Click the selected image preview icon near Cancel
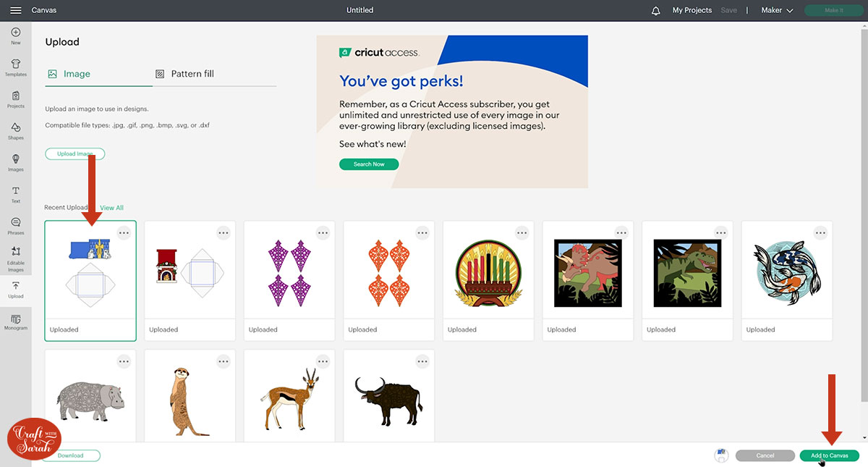868x467 pixels. pyautogui.click(x=721, y=455)
